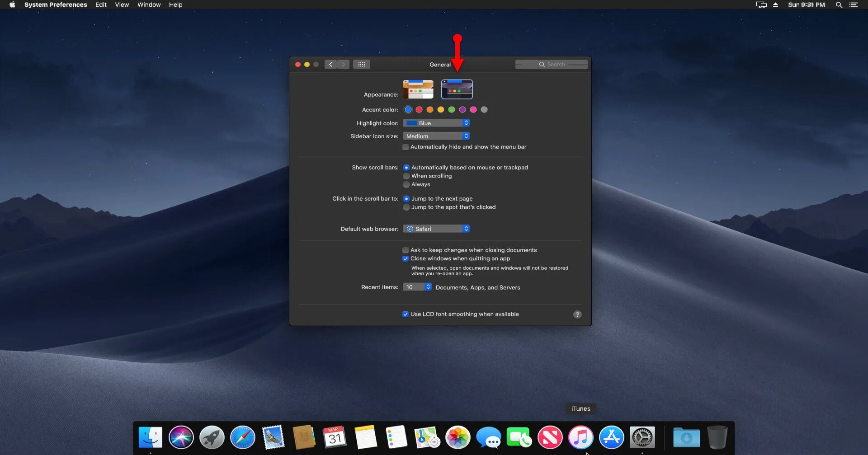Open iTunes music note icon

pos(581,437)
